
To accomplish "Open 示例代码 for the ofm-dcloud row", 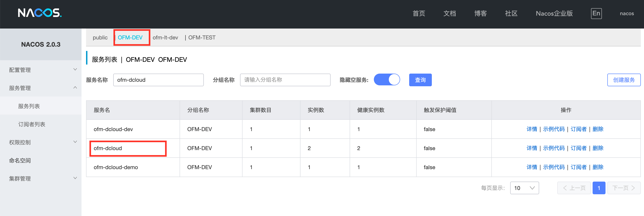I will point(554,148).
